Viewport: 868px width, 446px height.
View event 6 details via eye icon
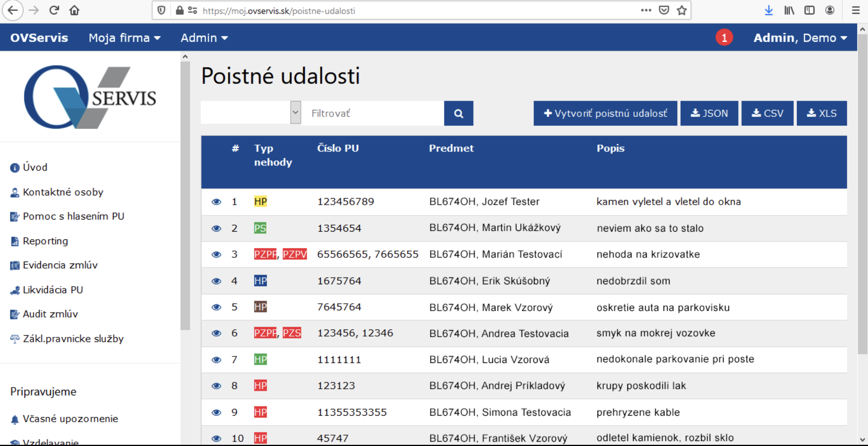tap(216, 333)
